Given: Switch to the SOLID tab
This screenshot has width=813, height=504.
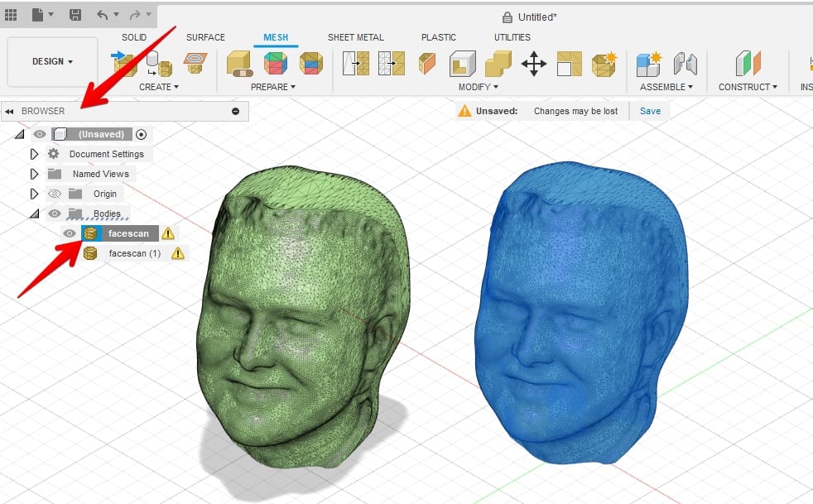Looking at the screenshot, I should (x=134, y=37).
